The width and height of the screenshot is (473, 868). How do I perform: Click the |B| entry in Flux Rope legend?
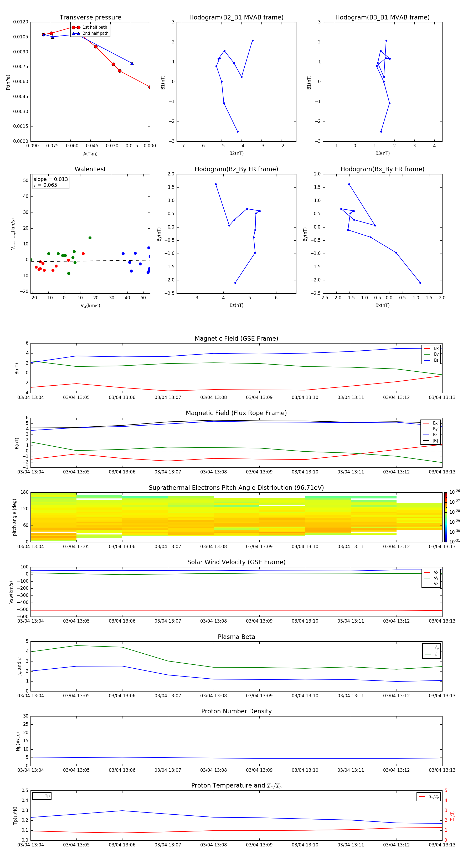[x=431, y=441]
